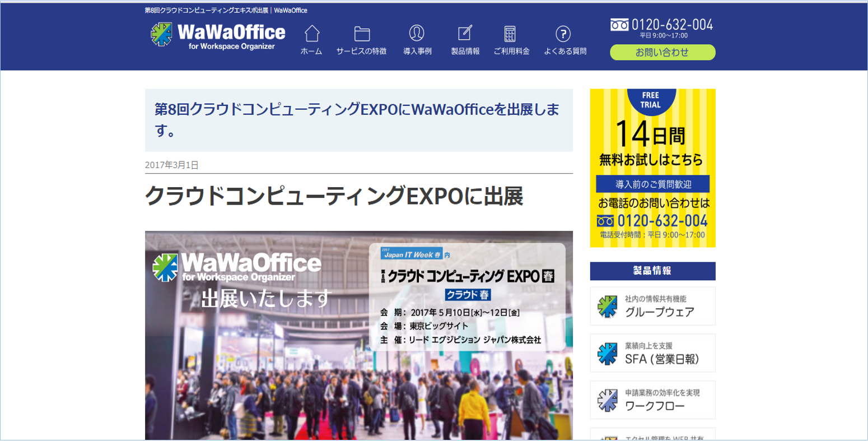This screenshot has width=868, height=441.
Task: Click the gray-blue gear icon for ワークフロー
Action: click(x=607, y=401)
